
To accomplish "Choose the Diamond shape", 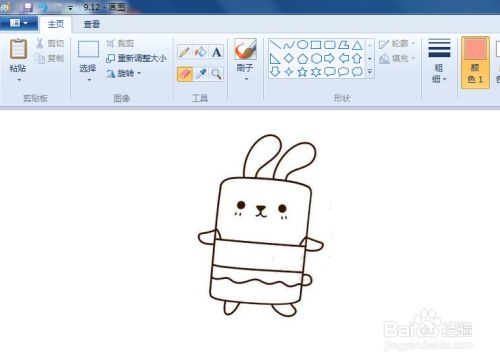I will click(289, 59).
